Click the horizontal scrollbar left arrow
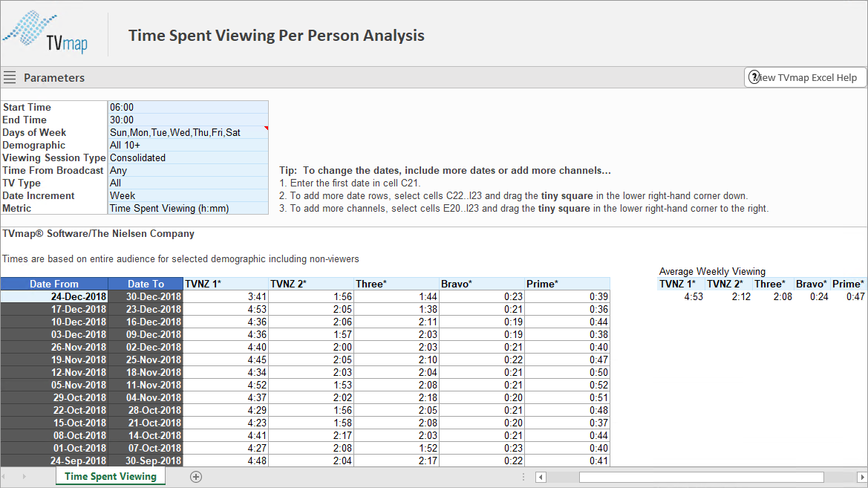The image size is (868, 488). [541, 477]
